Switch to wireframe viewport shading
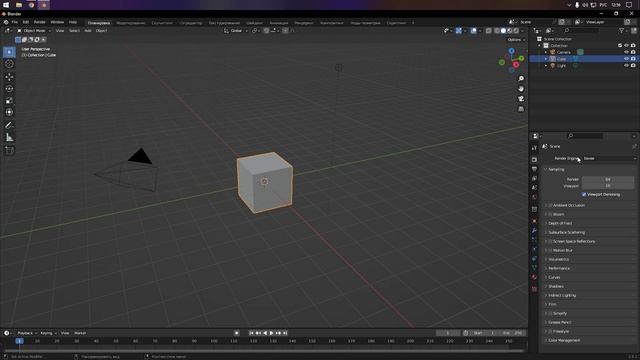Image resolution: width=640 pixels, height=360 pixels. pos(497,31)
